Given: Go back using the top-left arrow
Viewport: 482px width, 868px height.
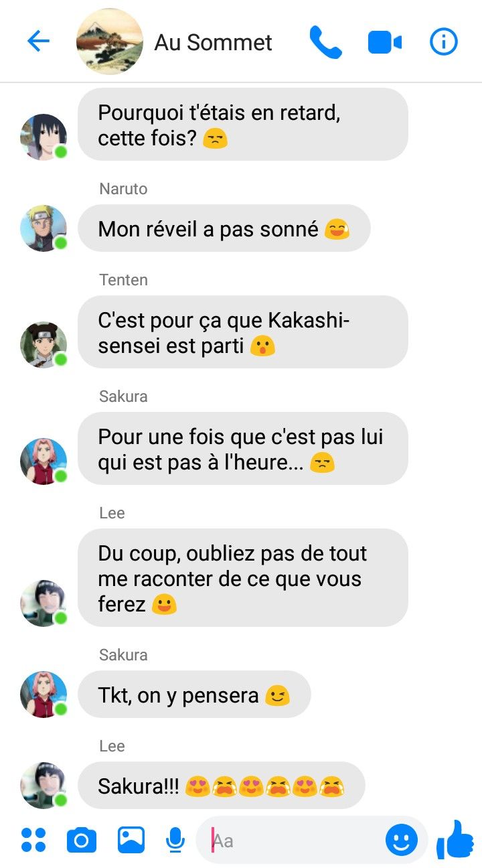Looking at the screenshot, I should [38, 42].
